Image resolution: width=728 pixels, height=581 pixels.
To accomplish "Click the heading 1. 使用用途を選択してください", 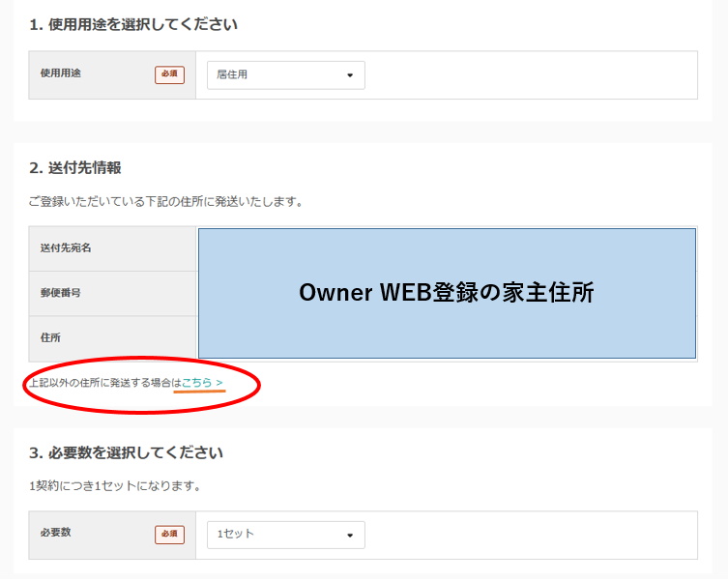I will point(133,24).
